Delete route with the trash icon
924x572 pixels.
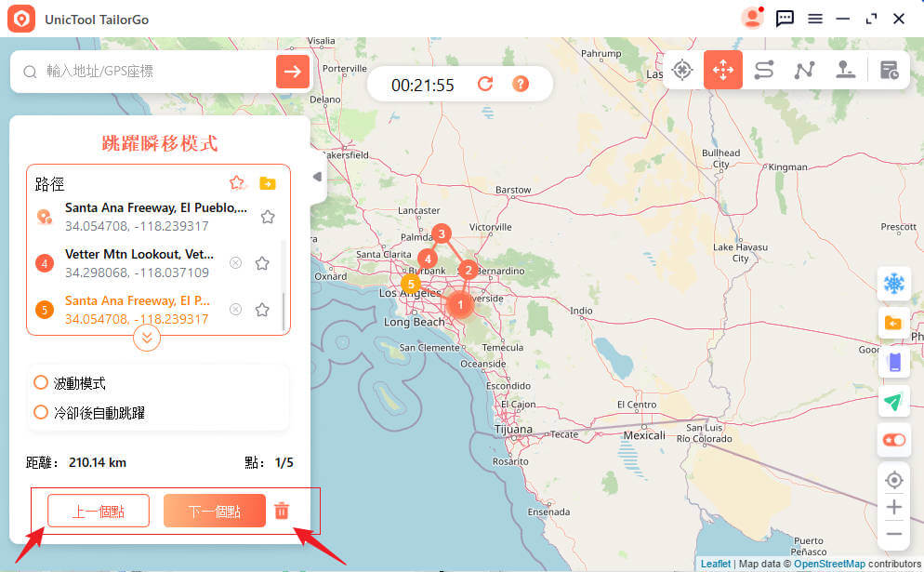coord(282,511)
